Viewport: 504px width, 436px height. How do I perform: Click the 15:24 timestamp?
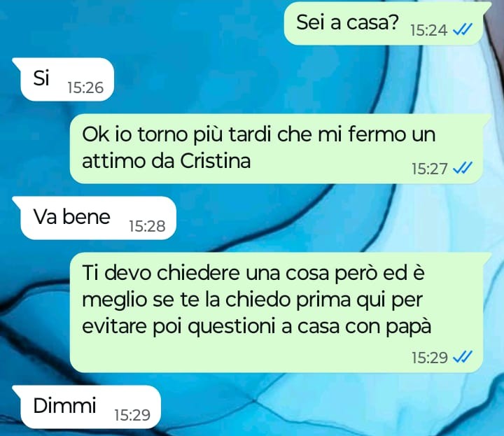click(x=429, y=31)
